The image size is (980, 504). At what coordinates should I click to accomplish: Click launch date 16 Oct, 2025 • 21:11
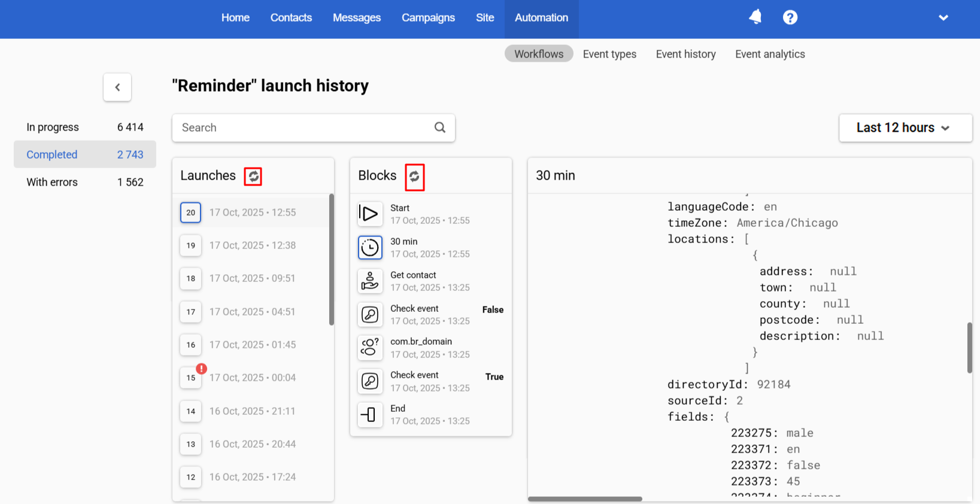(252, 411)
